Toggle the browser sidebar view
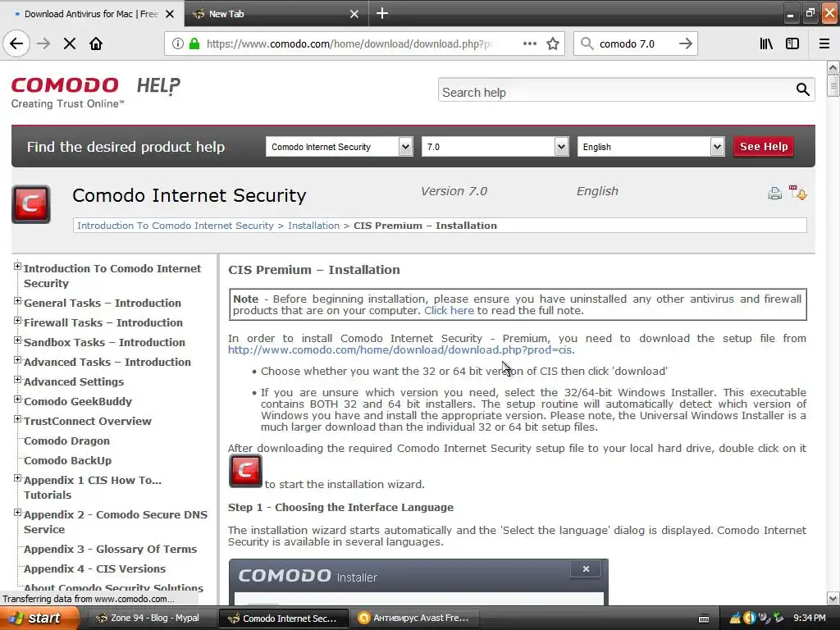The height and width of the screenshot is (630, 840). (x=792, y=43)
